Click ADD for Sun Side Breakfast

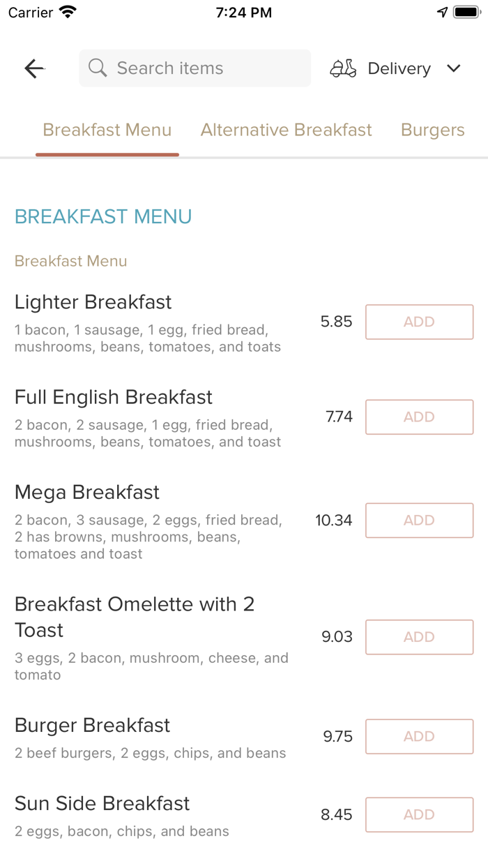[x=419, y=814]
